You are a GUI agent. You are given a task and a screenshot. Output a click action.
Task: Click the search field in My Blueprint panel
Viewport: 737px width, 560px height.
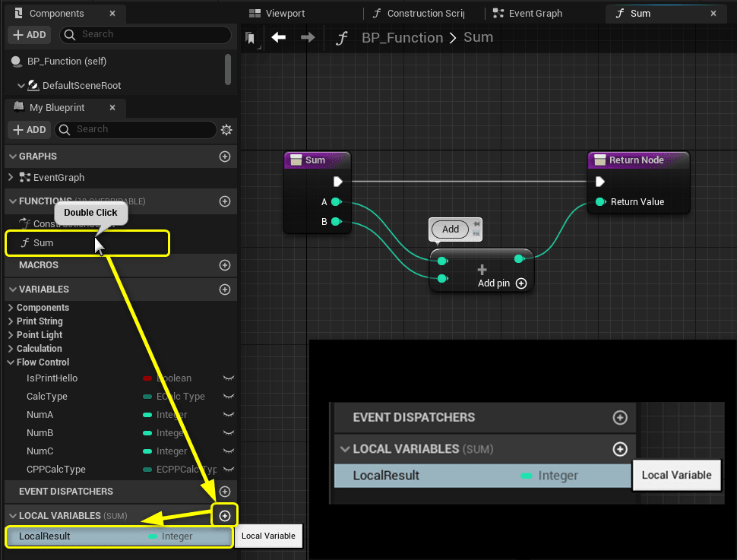click(x=137, y=129)
